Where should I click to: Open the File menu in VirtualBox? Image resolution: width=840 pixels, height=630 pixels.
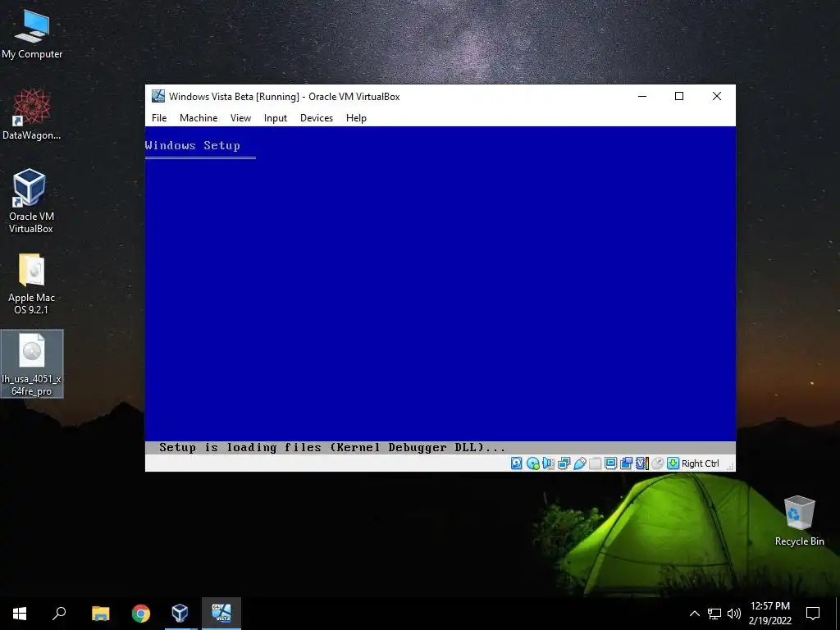159,118
